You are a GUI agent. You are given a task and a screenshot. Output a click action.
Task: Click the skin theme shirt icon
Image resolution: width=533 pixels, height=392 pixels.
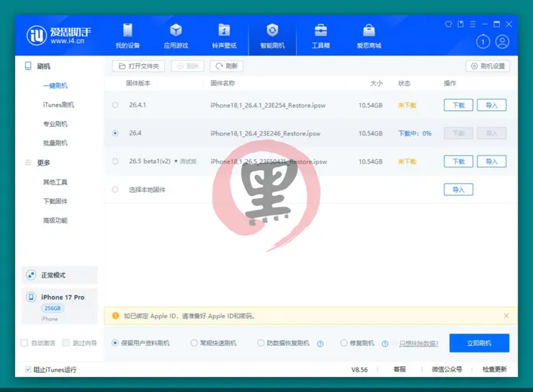448,24
